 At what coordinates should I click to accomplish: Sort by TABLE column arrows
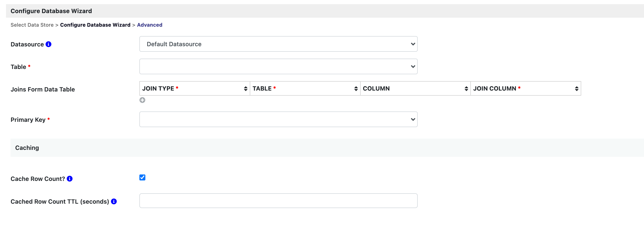point(356,89)
